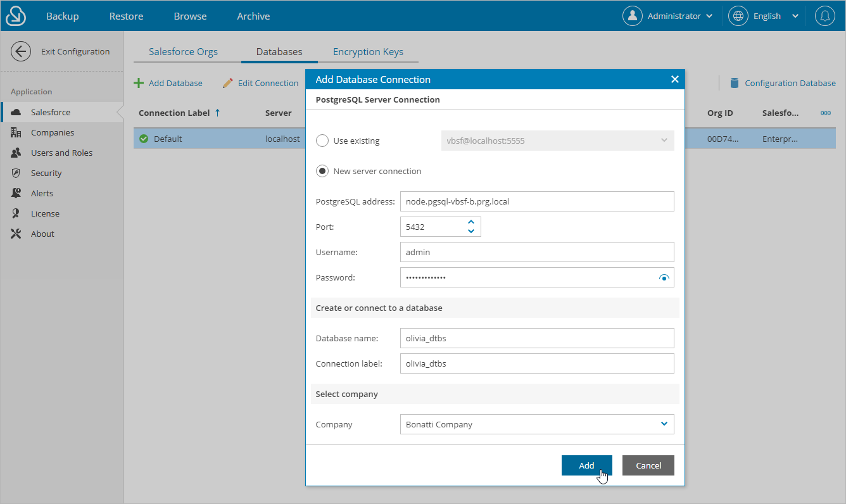Click the Edit Connection pencil icon
The width and height of the screenshot is (846, 504).
227,82
